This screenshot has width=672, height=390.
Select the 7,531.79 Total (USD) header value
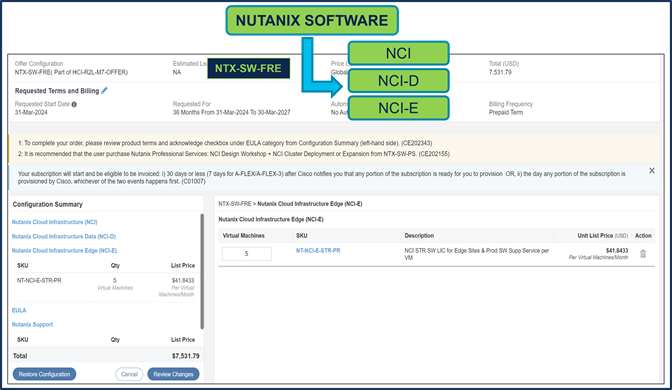pos(500,72)
